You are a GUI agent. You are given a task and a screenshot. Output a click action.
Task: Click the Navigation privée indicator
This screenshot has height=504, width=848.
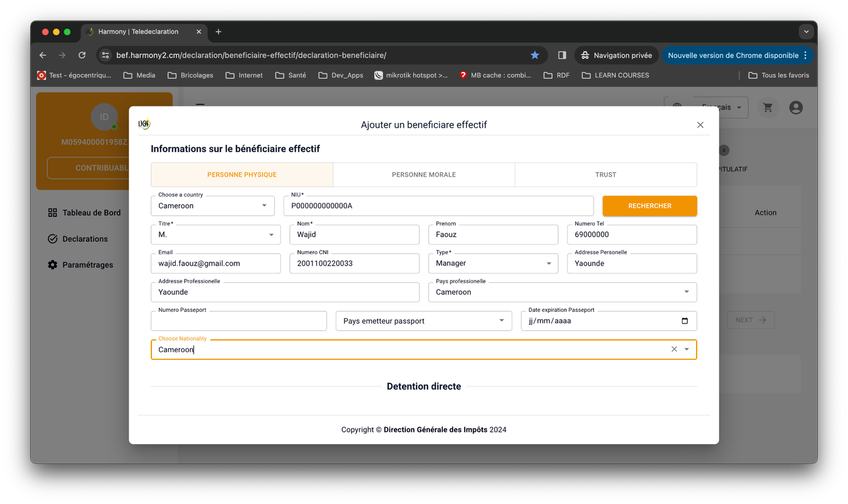(x=617, y=55)
